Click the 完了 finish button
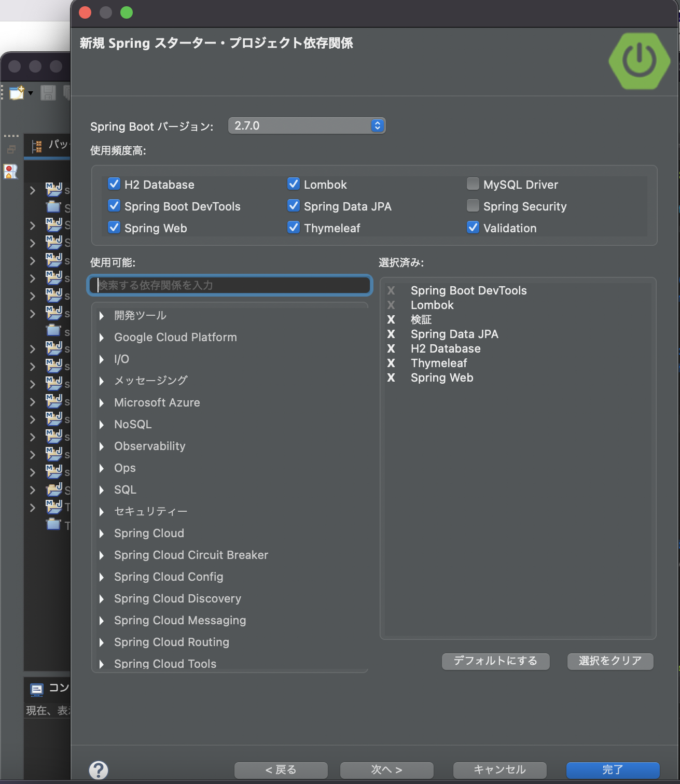Image resolution: width=680 pixels, height=784 pixels. 613,770
